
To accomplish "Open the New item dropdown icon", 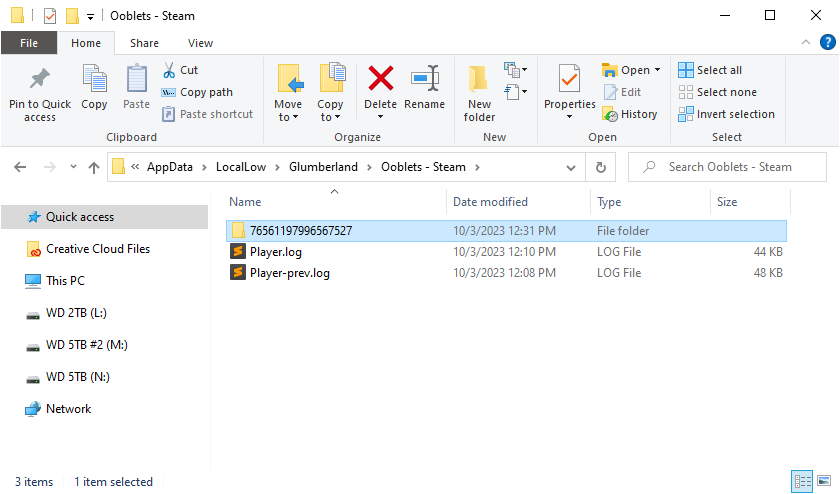I will (x=515, y=70).
